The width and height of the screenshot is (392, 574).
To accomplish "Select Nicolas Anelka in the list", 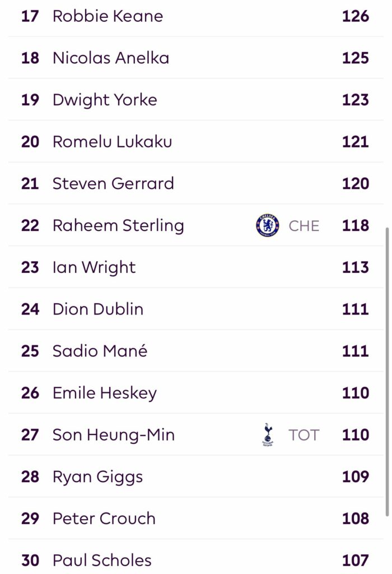I will click(x=110, y=58).
